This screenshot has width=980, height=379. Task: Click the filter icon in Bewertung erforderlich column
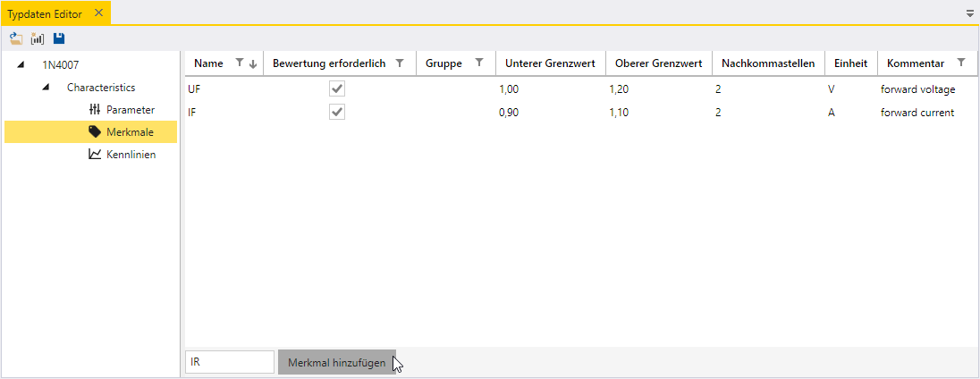click(x=400, y=63)
